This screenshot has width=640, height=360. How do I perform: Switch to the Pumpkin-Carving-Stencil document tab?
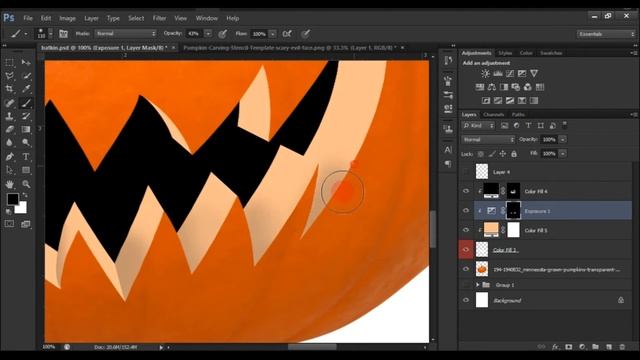[x=290, y=48]
